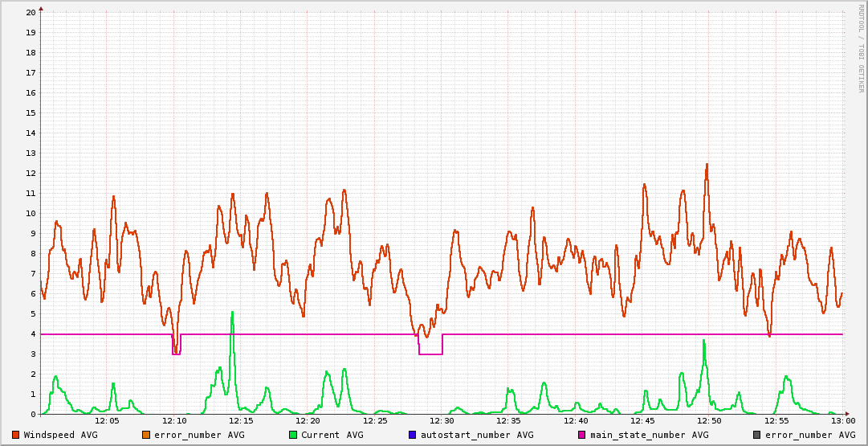Image resolution: width=868 pixels, height=446 pixels.
Task: Click the orange error_number AVG legend swatch
Action: pos(146,435)
